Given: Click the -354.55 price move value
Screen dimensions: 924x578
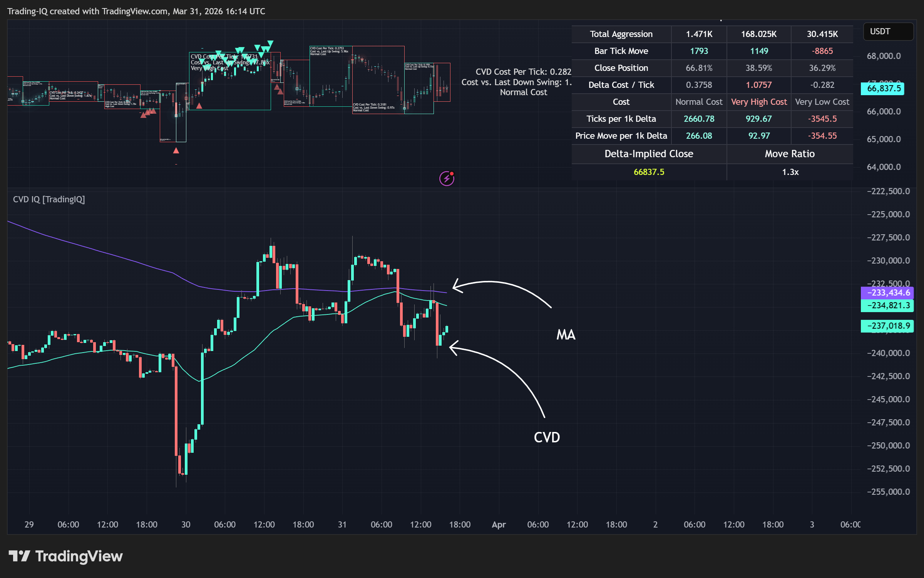Looking at the screenshot, I should coord(822,136).
